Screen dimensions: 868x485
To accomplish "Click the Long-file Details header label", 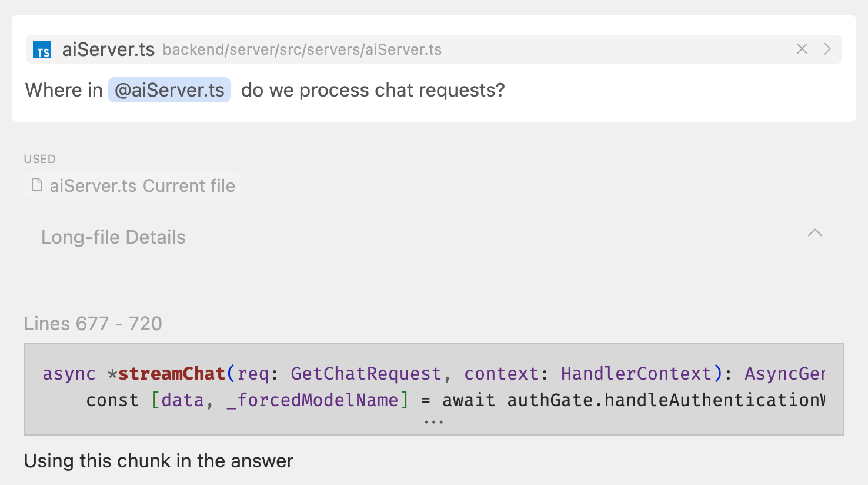I will (x=113, y=237).
